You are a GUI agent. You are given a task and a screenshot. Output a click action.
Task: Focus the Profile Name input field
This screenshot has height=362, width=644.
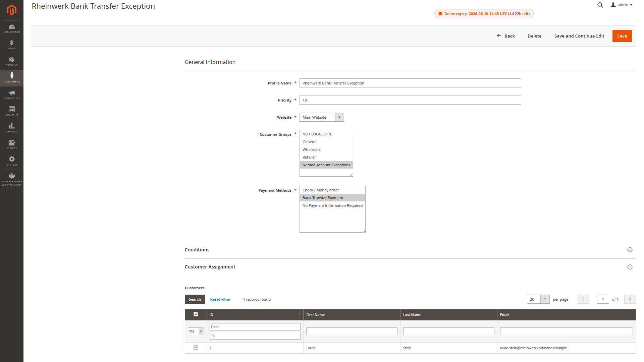(x=410, y=83)
